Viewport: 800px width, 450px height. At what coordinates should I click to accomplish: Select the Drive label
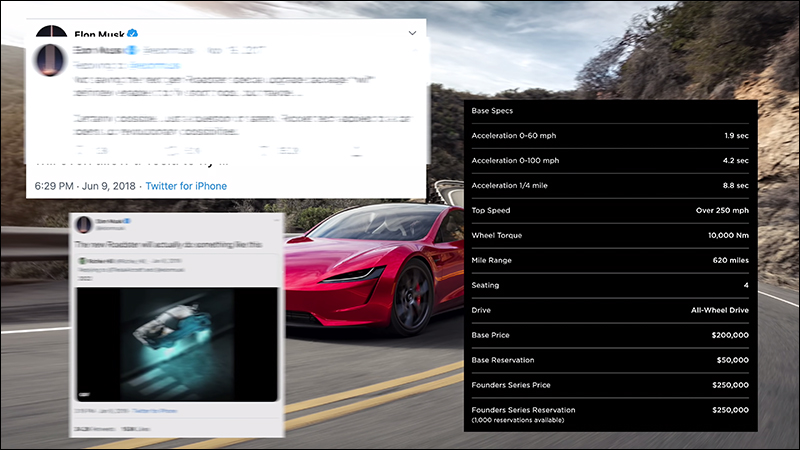point(481,310)
